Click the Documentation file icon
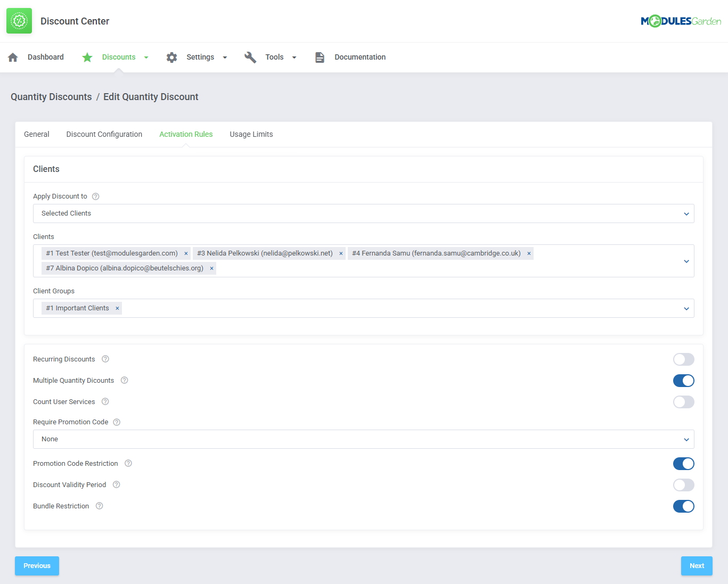The height and width of the screenshot is (584, 728). (320, 57)
